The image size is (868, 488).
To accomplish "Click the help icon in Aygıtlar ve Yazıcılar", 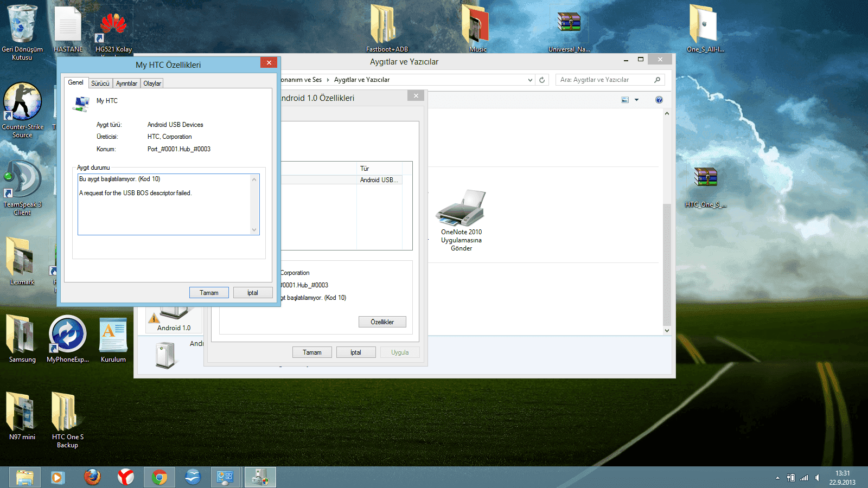I will click(x=659, y=100).
